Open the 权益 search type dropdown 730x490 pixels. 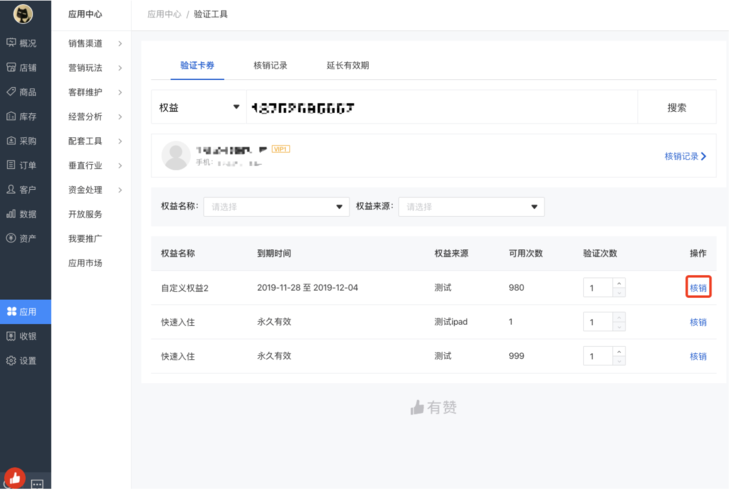coord(199,108)
